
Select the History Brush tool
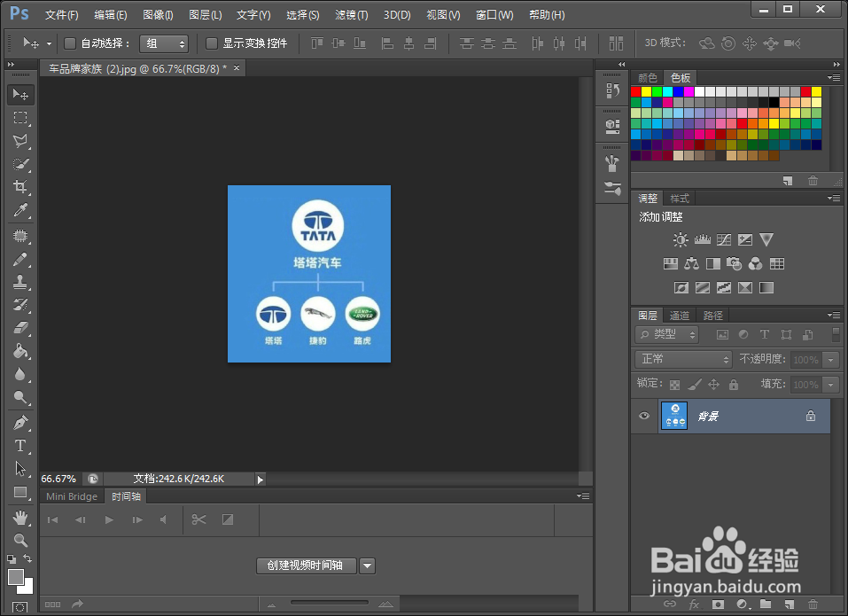point(20,305)
